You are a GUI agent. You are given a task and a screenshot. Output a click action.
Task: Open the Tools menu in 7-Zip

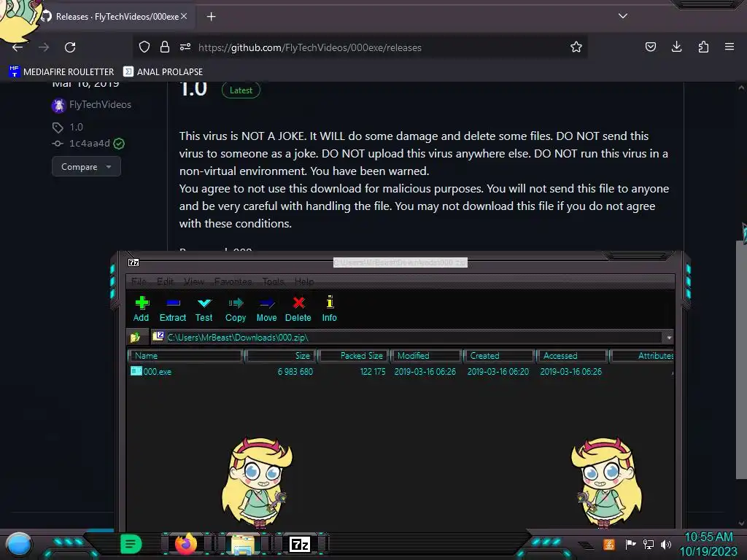point(273,281)
